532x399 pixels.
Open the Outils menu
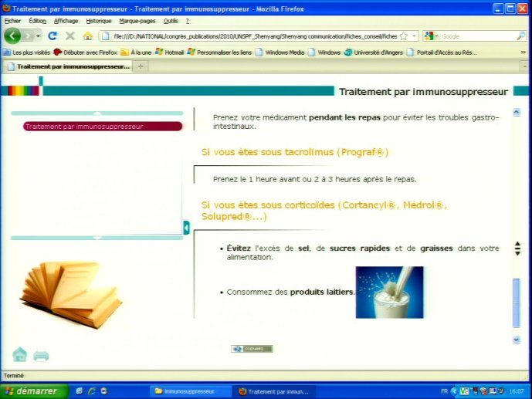[171, 21]
